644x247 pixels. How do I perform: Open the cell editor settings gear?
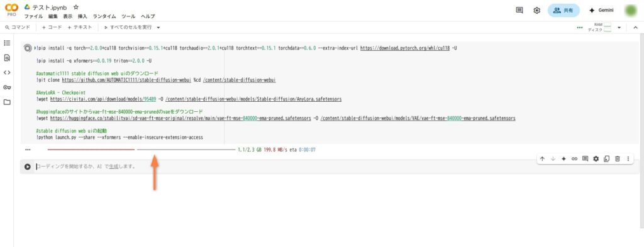click(x=596, y=159)
